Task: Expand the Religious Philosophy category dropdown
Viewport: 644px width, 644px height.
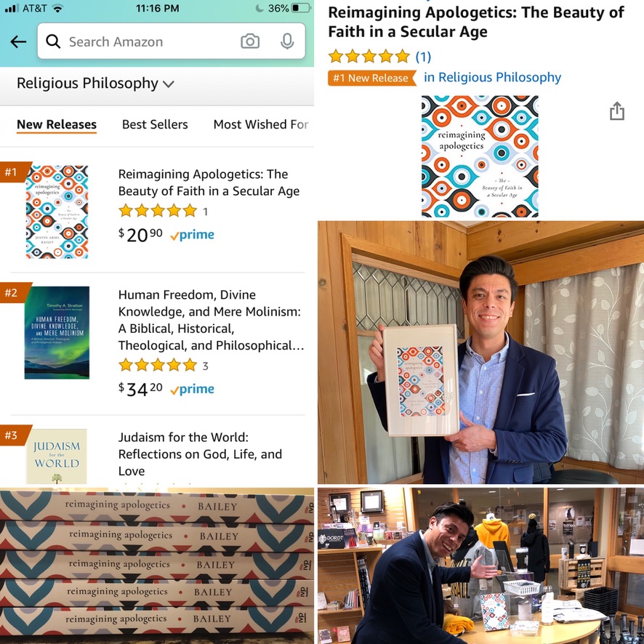Action: (95, 84)
